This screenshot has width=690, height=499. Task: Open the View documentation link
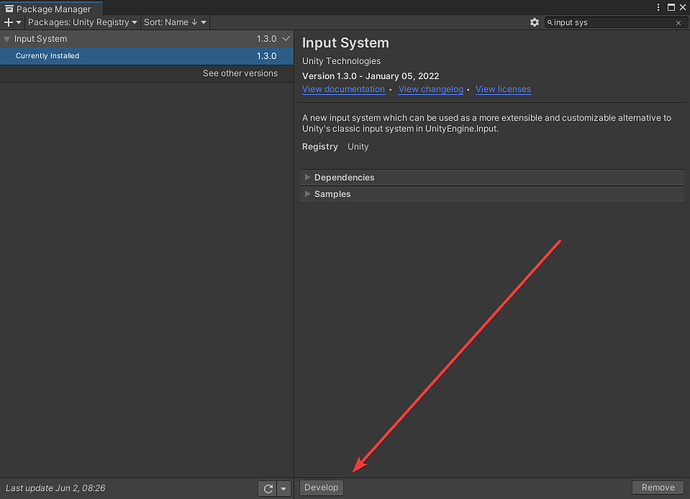point(343,89)
